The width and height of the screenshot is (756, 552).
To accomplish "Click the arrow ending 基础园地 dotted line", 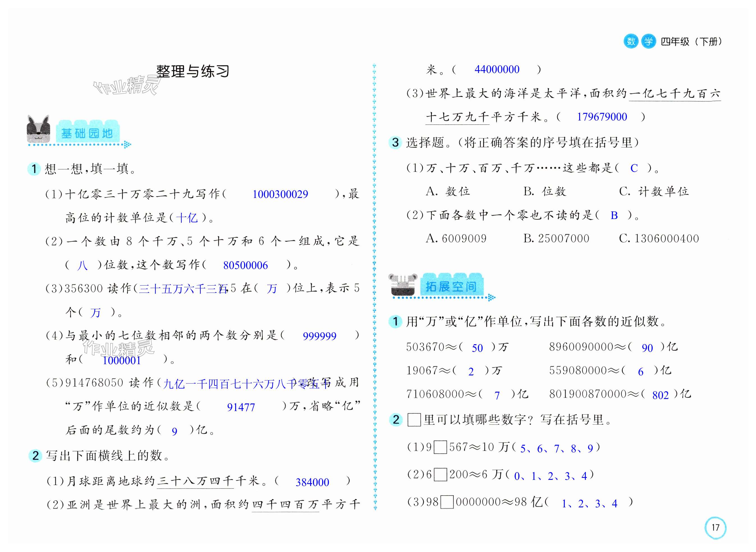I will [127, 144].
